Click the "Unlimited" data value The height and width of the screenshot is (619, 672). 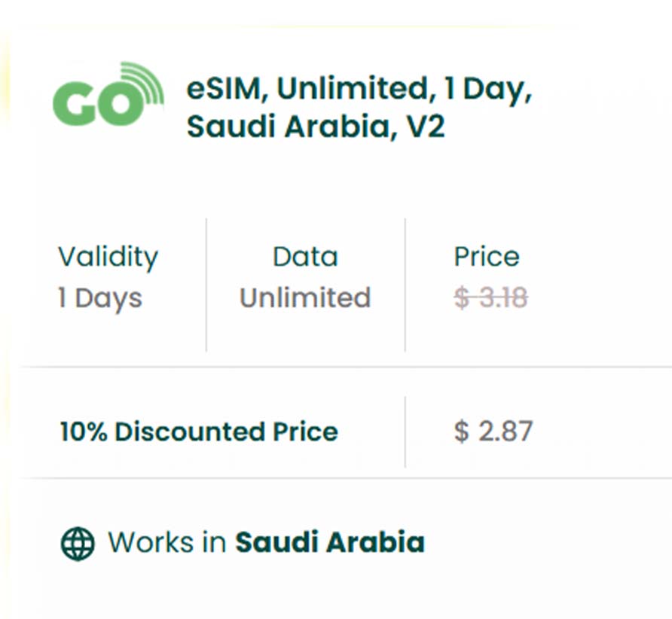305,298
